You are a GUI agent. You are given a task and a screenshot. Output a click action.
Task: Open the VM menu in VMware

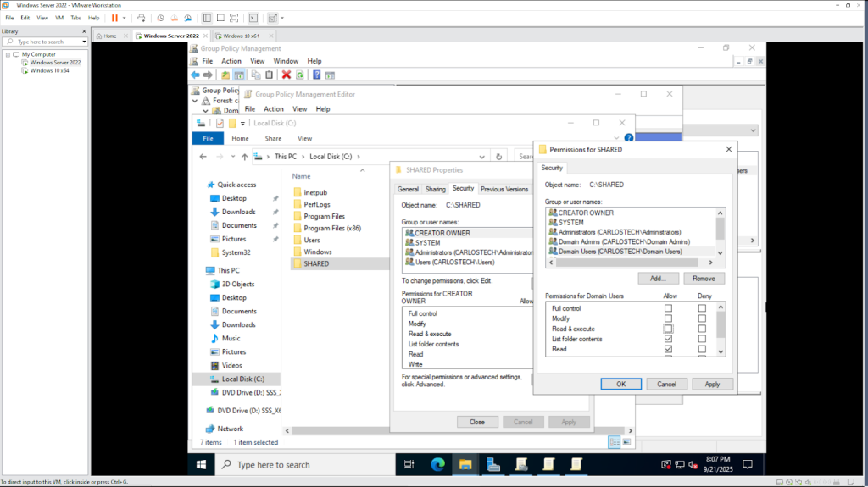[x=58, y=18]
